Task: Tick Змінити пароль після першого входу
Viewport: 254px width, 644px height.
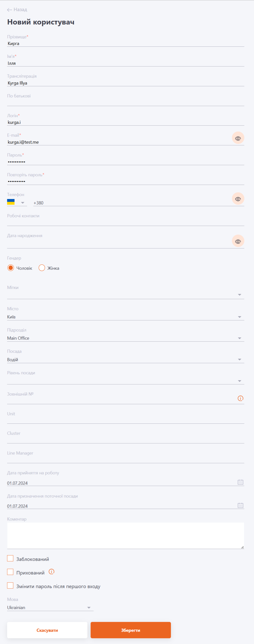Action: point(10,585)
